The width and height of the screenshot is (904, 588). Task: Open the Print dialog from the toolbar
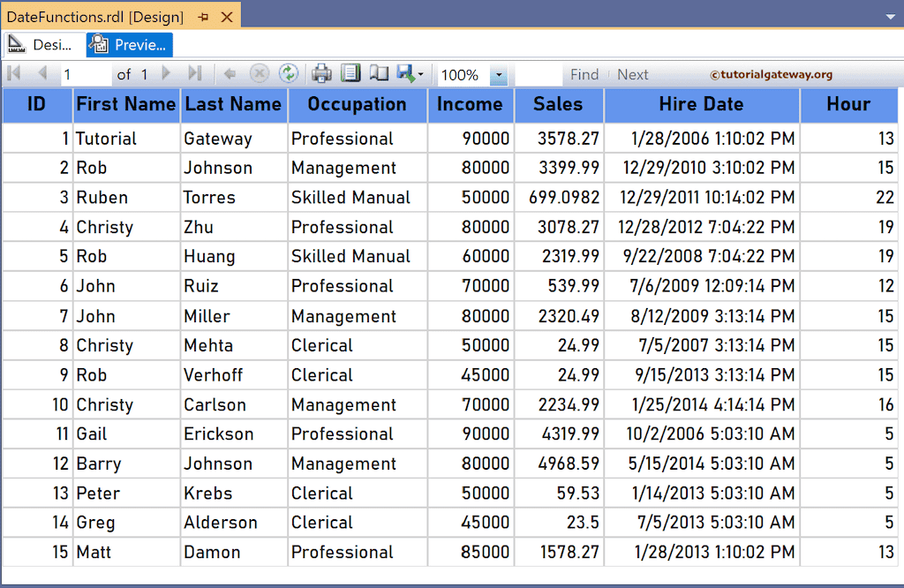point(320,73)
